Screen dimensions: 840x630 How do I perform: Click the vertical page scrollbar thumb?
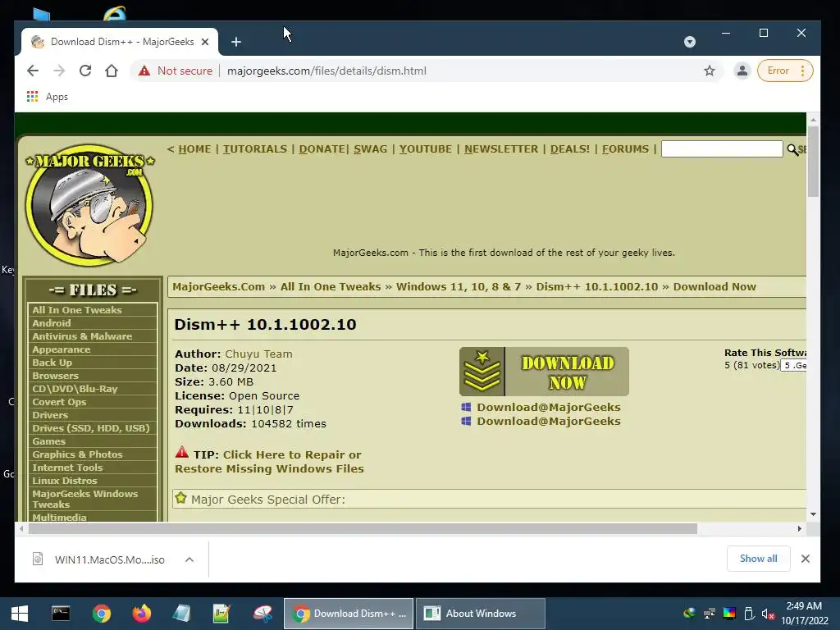[x=813, y=162]
